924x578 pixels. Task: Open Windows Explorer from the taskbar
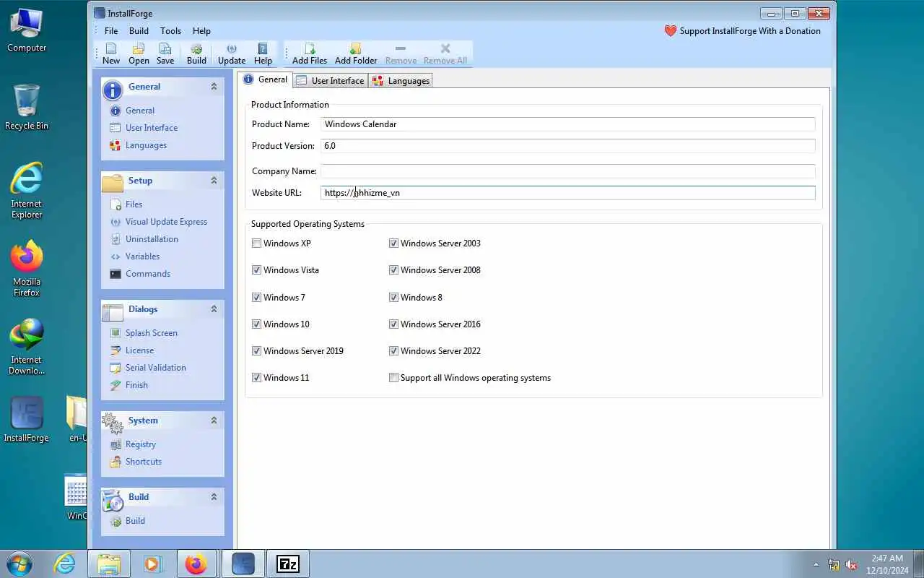click(109, 564)
